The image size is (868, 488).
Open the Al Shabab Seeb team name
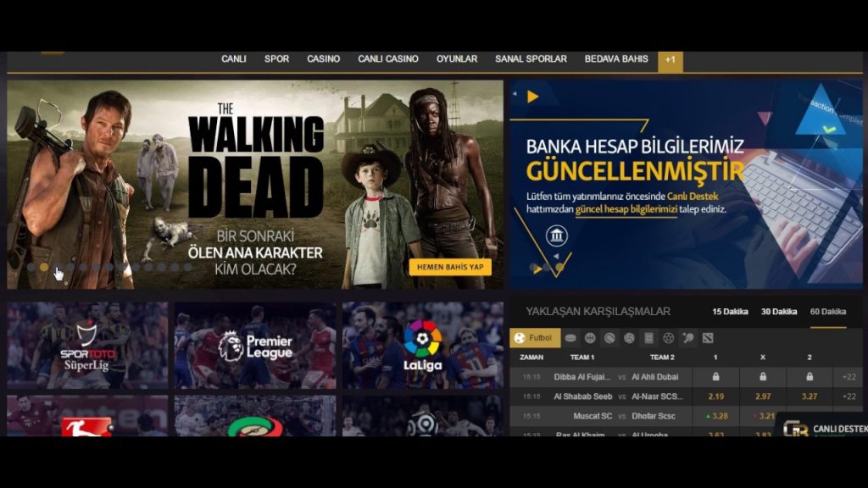point(583,396)
